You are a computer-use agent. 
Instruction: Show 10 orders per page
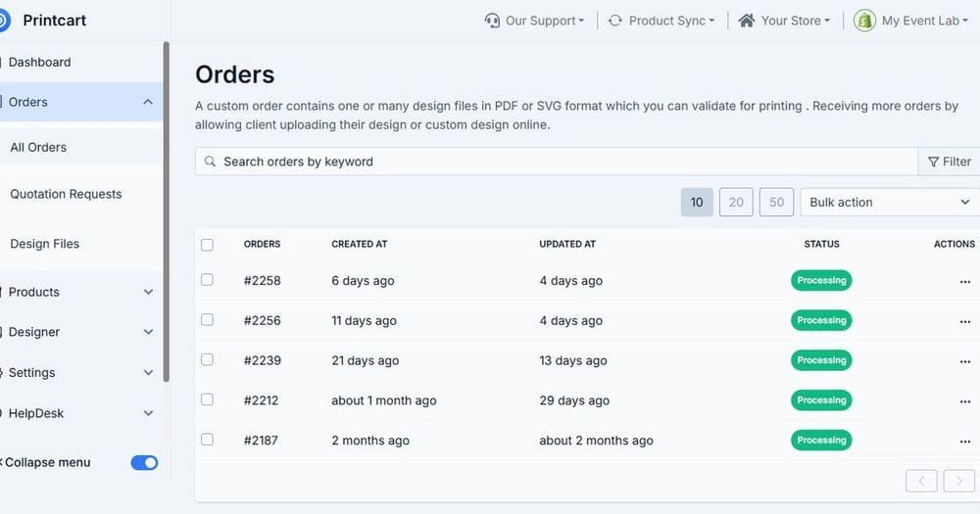(697, 203)
